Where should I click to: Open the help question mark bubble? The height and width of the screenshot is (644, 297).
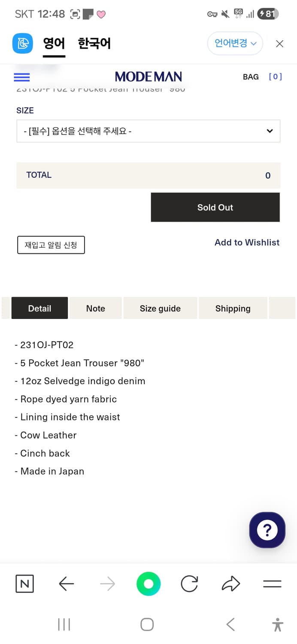tap(267, 530)
